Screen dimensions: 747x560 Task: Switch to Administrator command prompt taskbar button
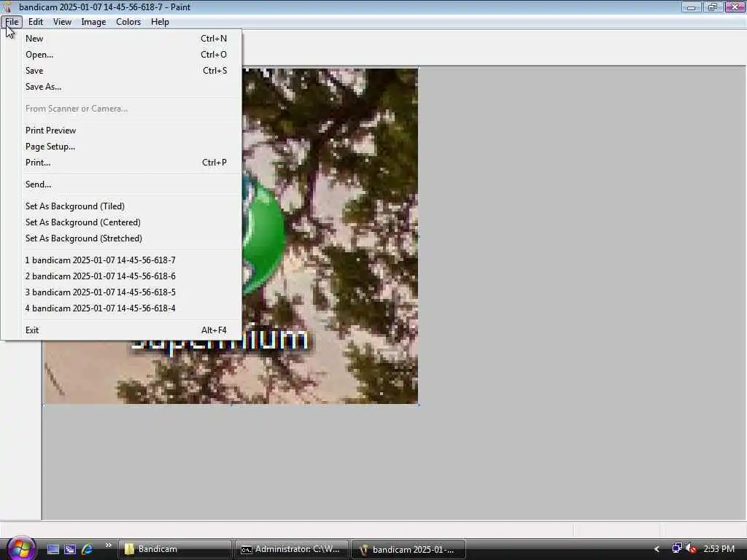tap(291, 550)
